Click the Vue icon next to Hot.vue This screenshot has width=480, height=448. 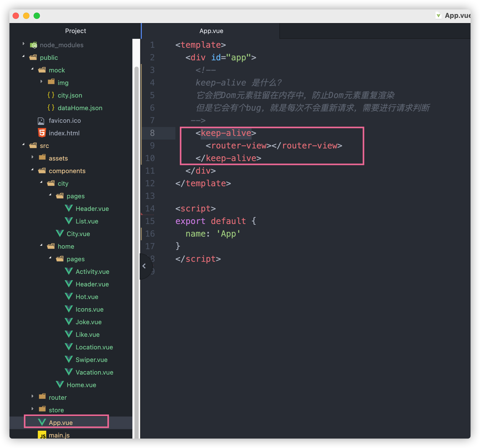tap(69, 296)
